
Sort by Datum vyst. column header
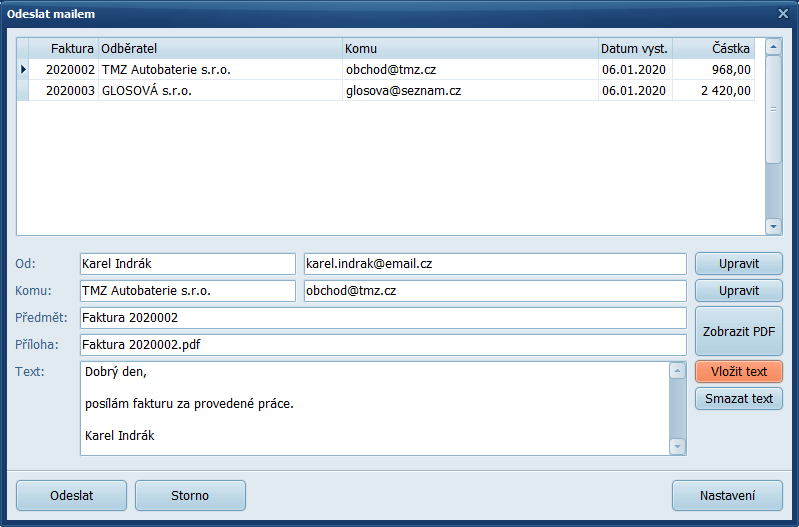[635, 48]
